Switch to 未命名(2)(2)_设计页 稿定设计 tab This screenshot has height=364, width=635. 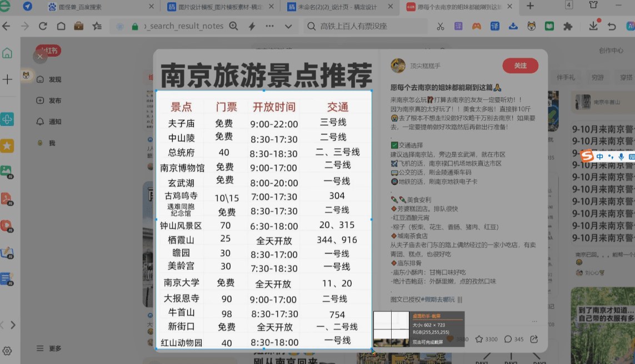tap(339, 7)
